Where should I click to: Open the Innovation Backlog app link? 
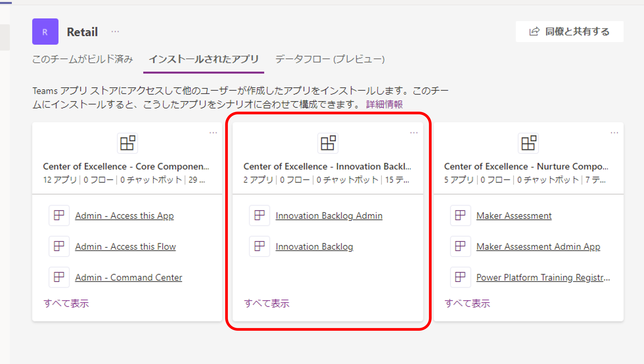pos(314,247)
